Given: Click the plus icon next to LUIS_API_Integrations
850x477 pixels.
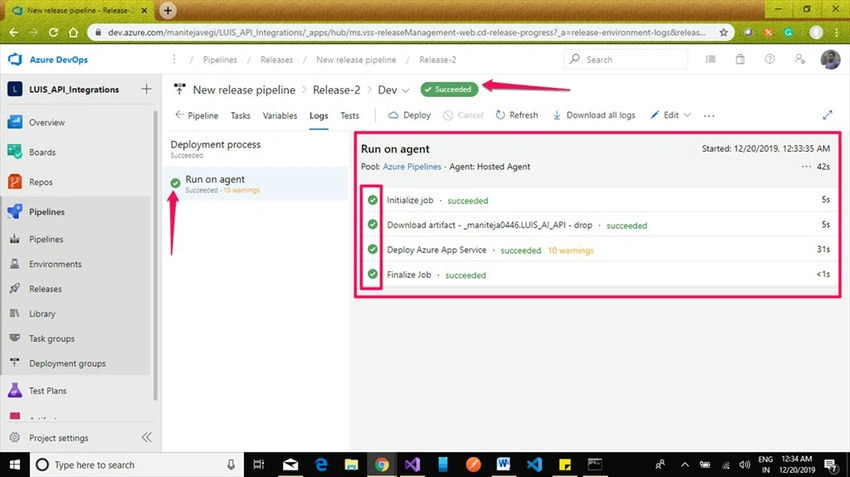Looking at the screenshot, I should point(146,89).
